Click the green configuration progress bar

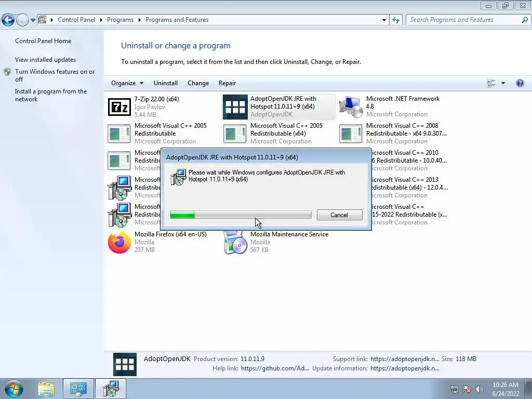pyautogui.click(x=241, y=215)
